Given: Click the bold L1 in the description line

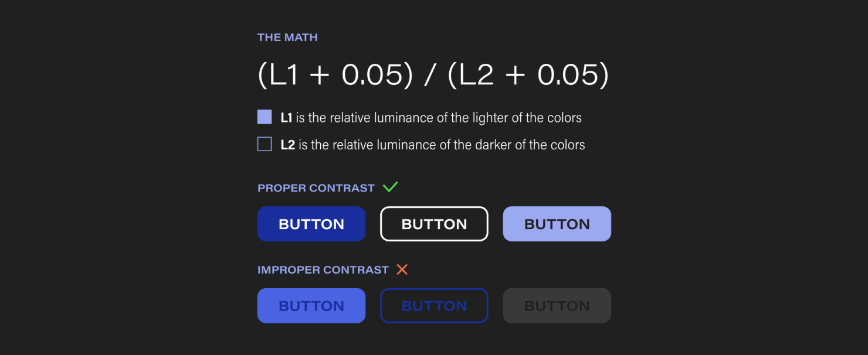Looking at the screenshot, I should (x=286, y=118).
